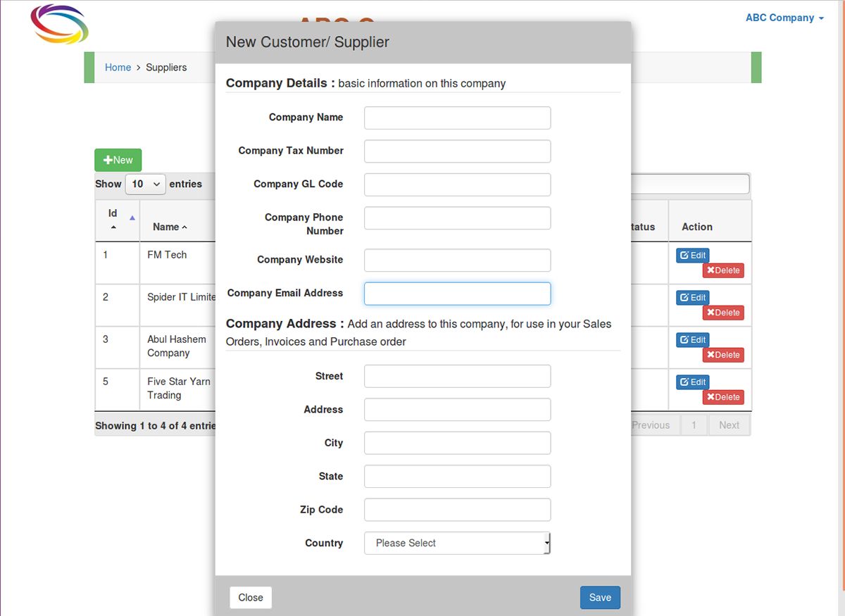Edit the Spider IT Limited supplier

click(x=693, y=298)
